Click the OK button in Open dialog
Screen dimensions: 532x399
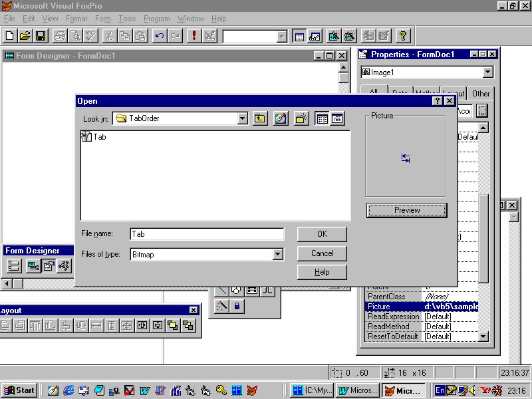point(322,234)
